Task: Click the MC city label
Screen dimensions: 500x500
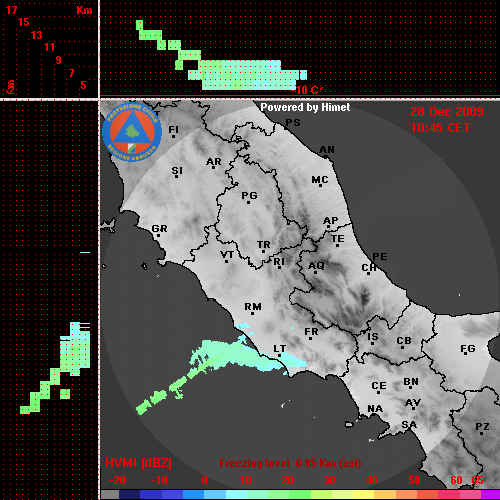Action: pos(320,180)
